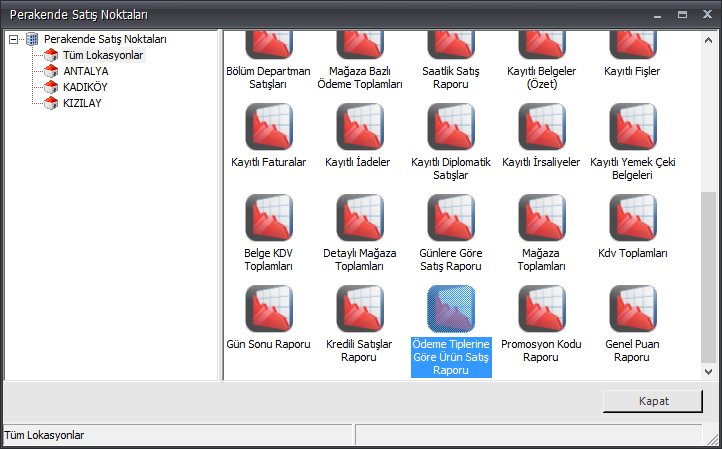The height and width of the screenshot is (449, 722).
Task: Open the Saatlik Satış Raporu icon
Action: (x=451, y=46)
